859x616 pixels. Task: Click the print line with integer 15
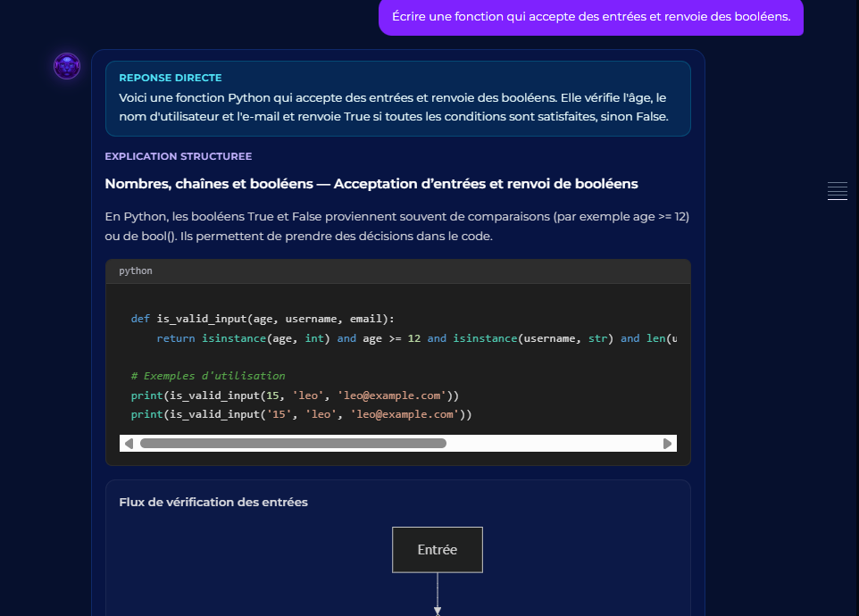(295, 395)
